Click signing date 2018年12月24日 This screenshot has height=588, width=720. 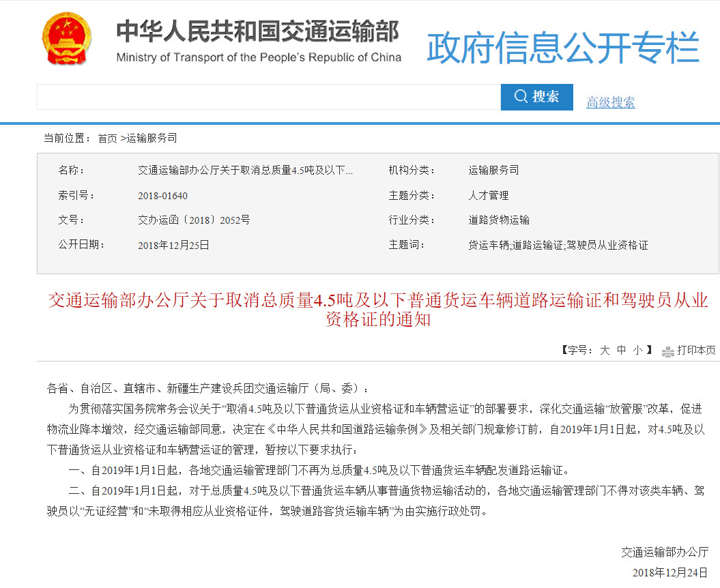[670, 572]
